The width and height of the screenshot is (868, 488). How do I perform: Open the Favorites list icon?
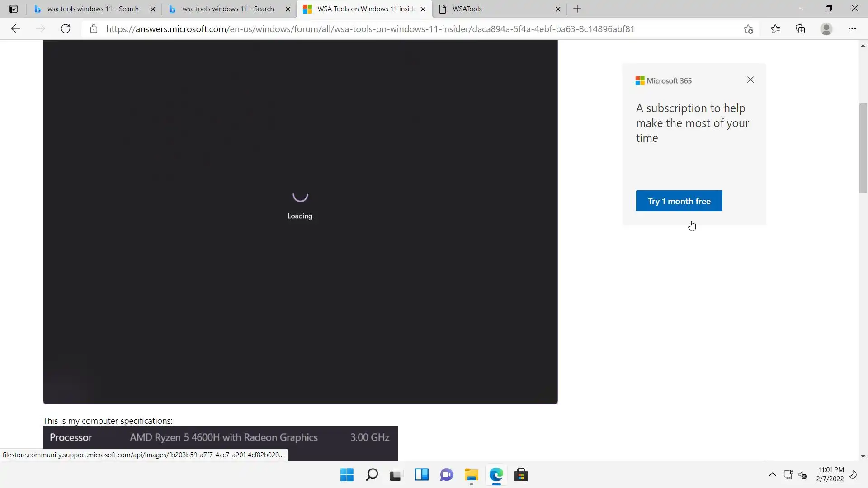tap(775, 29)
